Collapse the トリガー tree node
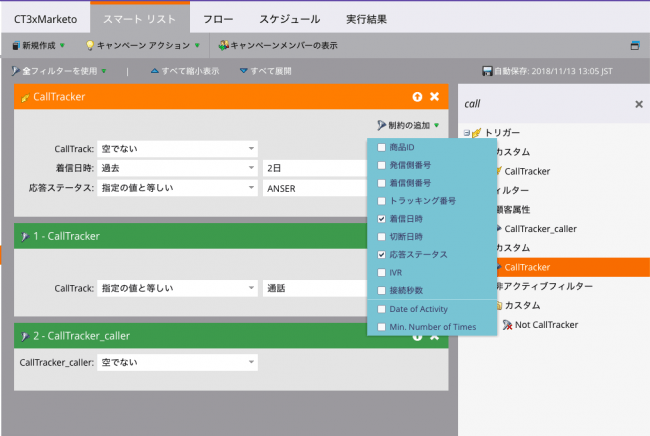The image size is (650, 436). 466,133
